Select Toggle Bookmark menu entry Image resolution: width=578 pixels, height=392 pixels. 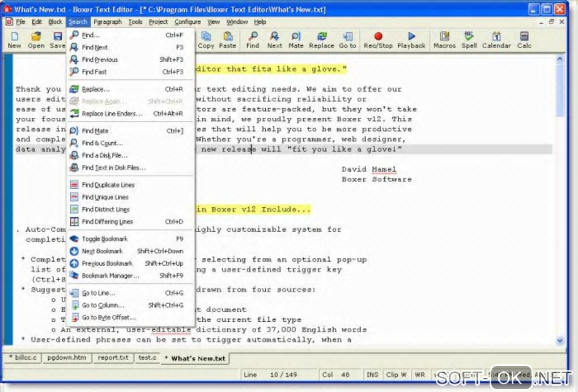[x=131, y=238]
